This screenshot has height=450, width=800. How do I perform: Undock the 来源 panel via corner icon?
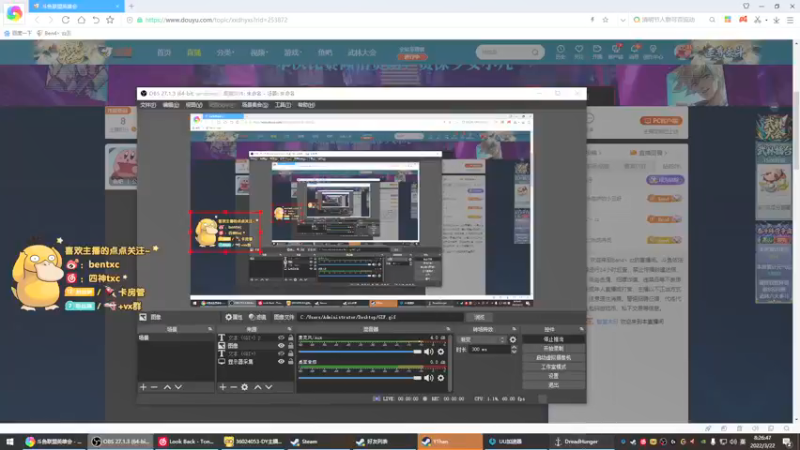point(289,329)
